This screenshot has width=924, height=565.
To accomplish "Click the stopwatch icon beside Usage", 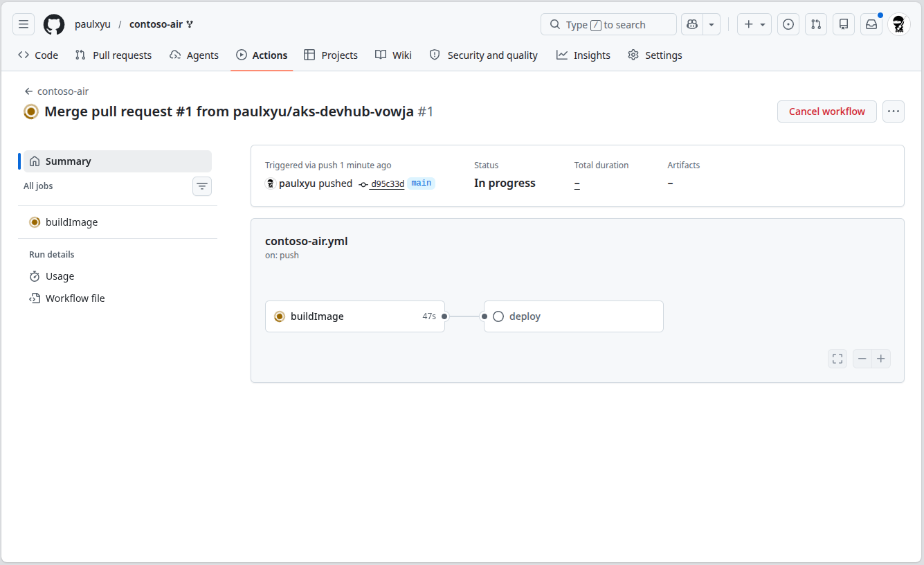I will coord(35,276).
